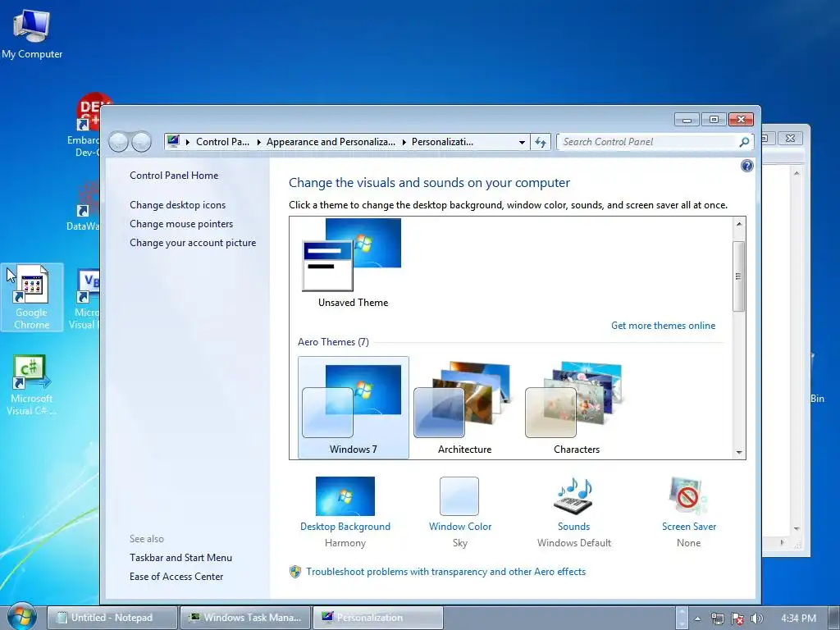Switch to Windows Task Manager taskbar button

[x=244, y=618]
